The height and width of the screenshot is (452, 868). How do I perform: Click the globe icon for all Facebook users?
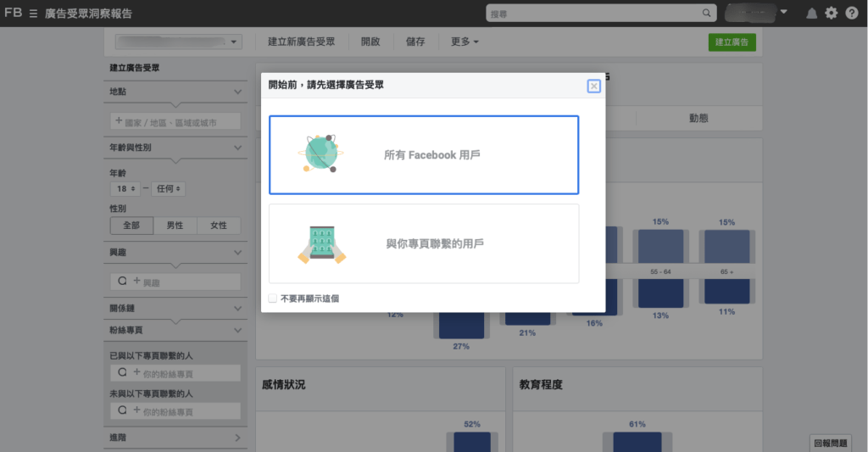click(x=321, y=153)
